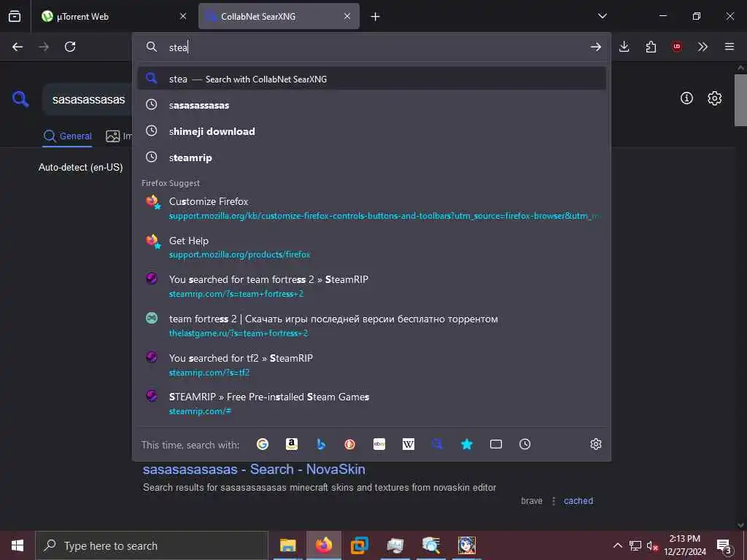Switch to the µTorrent Web tab

pos(115,16)
